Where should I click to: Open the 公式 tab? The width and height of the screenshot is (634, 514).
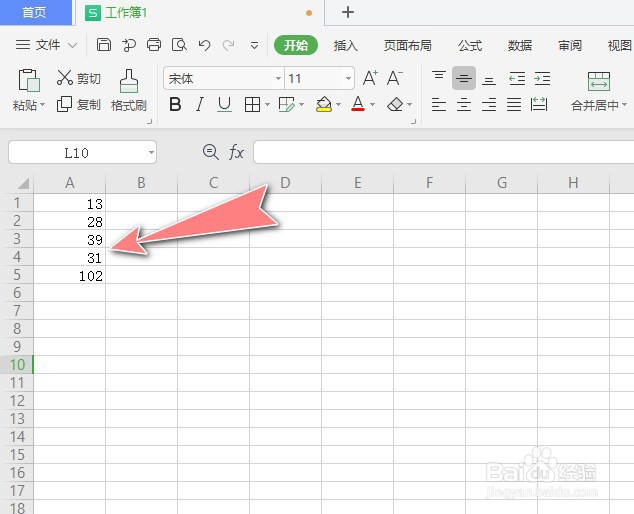(470, 45)
